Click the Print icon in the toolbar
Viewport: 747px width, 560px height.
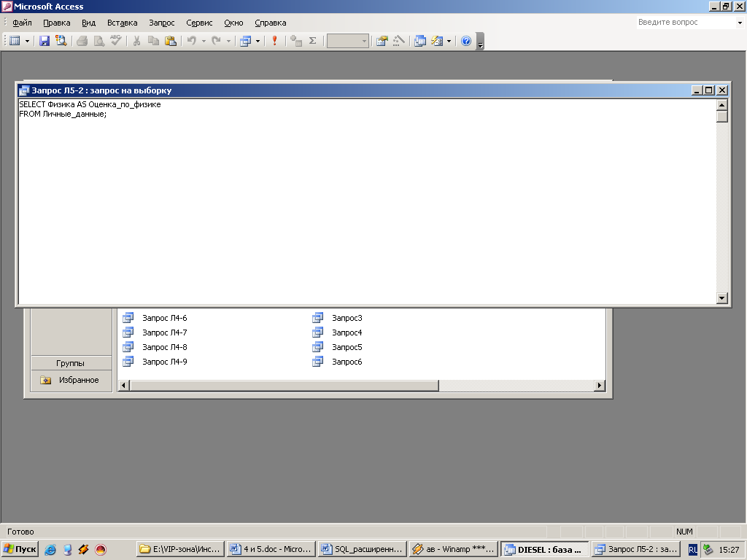[x=82, y=41]
